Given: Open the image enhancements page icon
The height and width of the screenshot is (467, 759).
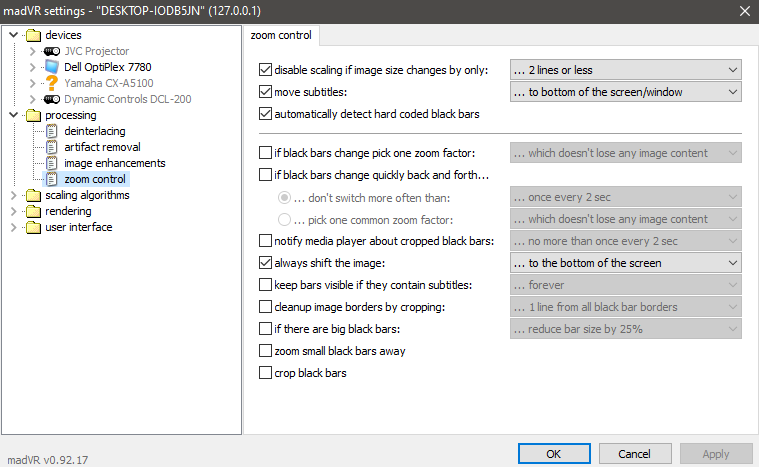Looking at the screenshot, I should pos(51,163).
